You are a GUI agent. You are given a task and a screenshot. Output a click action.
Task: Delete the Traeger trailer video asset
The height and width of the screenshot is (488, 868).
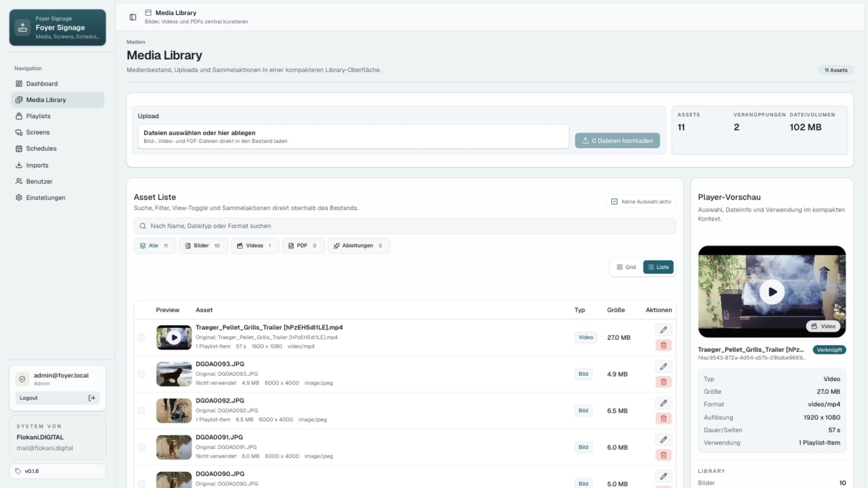click(663, 345)
